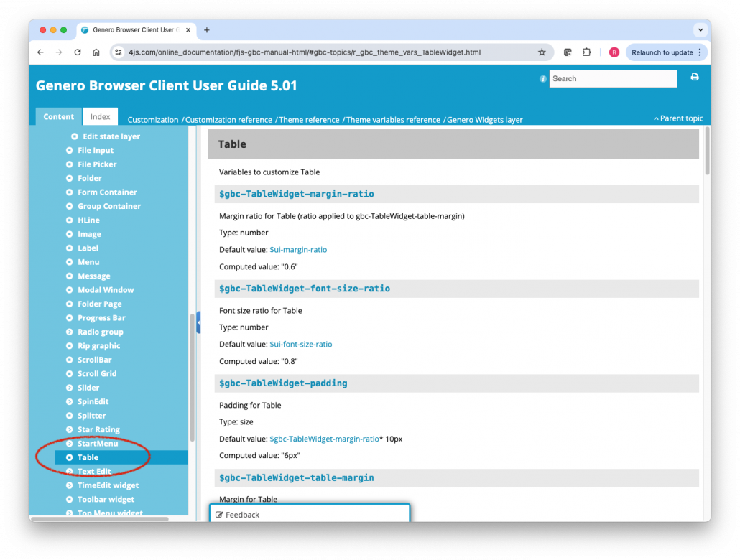Viewport: 740px width, 560px height.
Task: Open the StartMenu topic
Action: [98, 444]
